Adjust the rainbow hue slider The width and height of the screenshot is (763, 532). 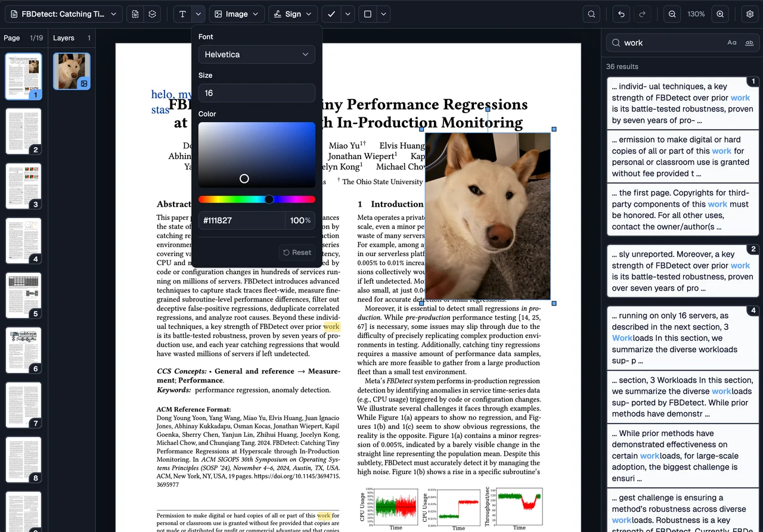click(x=256, y=199)
